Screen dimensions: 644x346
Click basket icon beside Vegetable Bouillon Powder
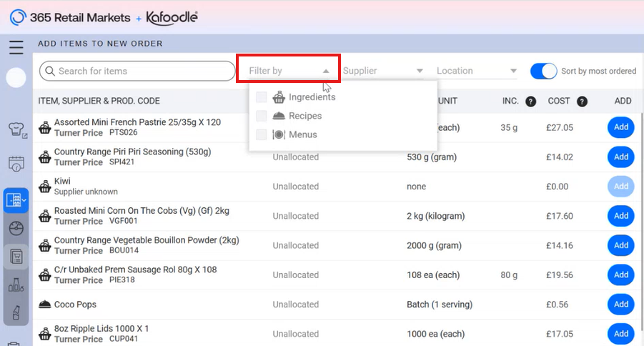click(45, 245)
